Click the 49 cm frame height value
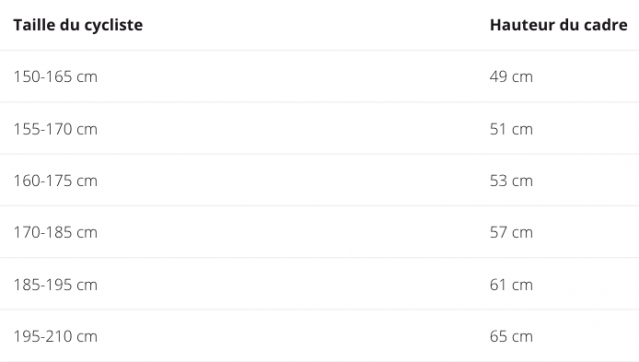Viewport: 639px width, 362px height. pos(511,77)
